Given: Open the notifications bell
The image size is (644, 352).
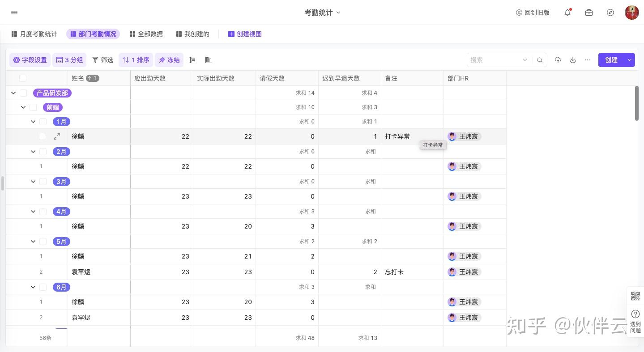Looking at the screenshot, I should [567, 13].
